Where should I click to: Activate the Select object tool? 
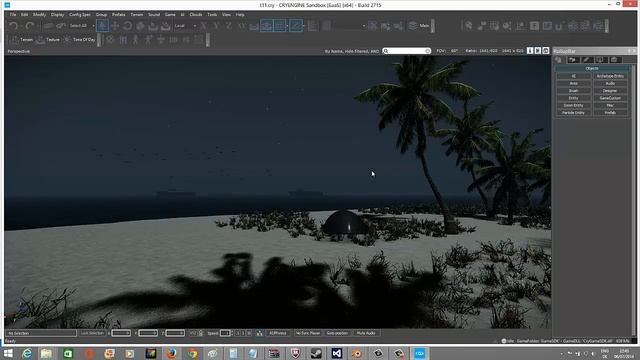click(102, 26)
